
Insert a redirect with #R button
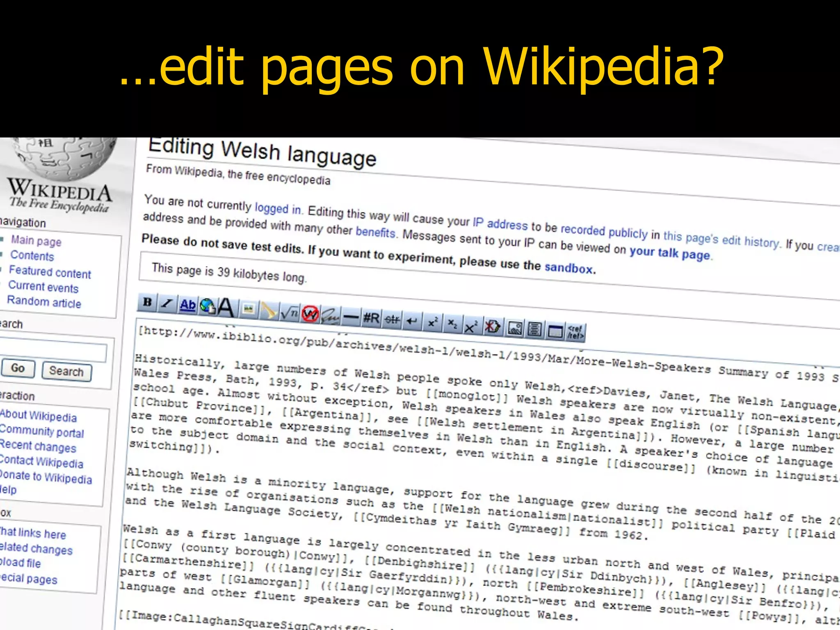click(x=372, y=318)
